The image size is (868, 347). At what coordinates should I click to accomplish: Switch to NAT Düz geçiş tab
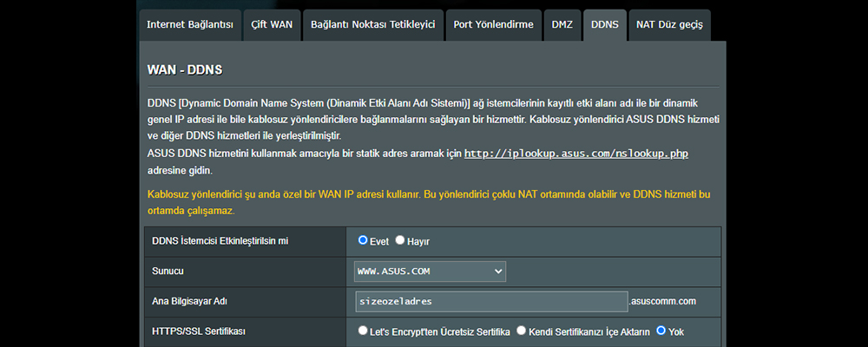coord(669,25)
